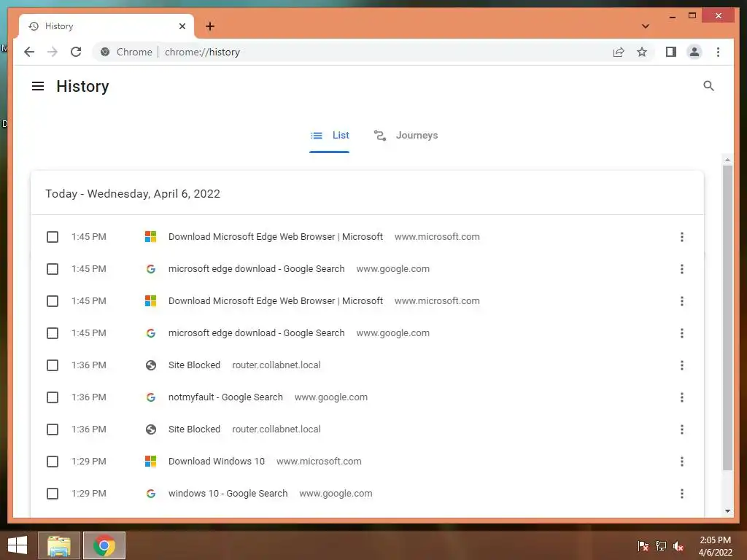This screenshot has width=747, height=560.
Task: Check the first microsoft edge download search entry
Action: [x=53, y=269]
